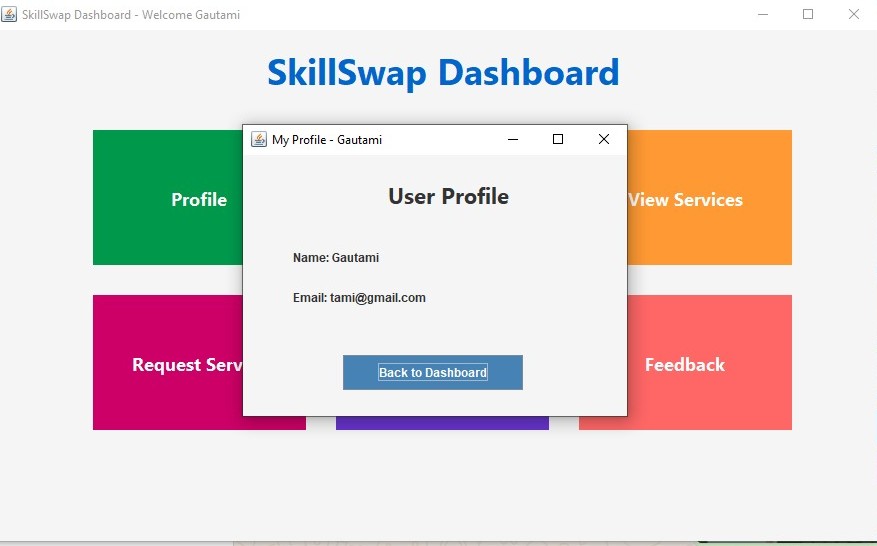877x546 pixels.
Task: Select the 'Name: Gautami' text
Action: [336, 258]
